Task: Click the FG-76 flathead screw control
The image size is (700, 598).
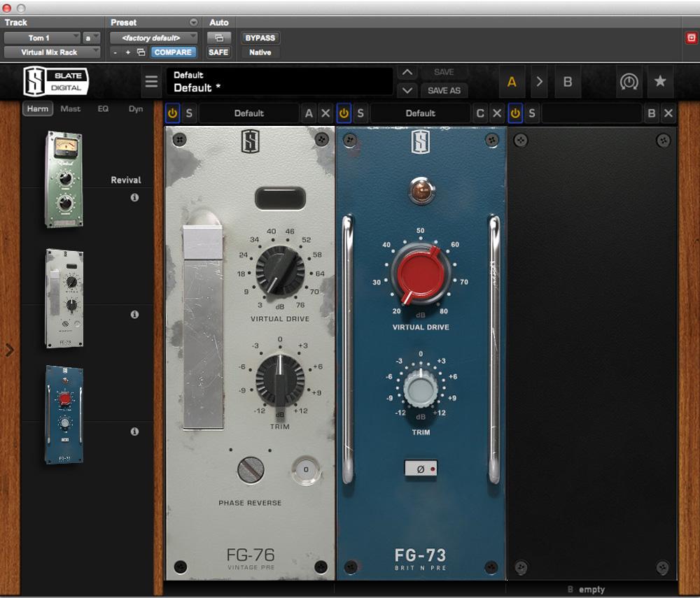Action: 251,469
